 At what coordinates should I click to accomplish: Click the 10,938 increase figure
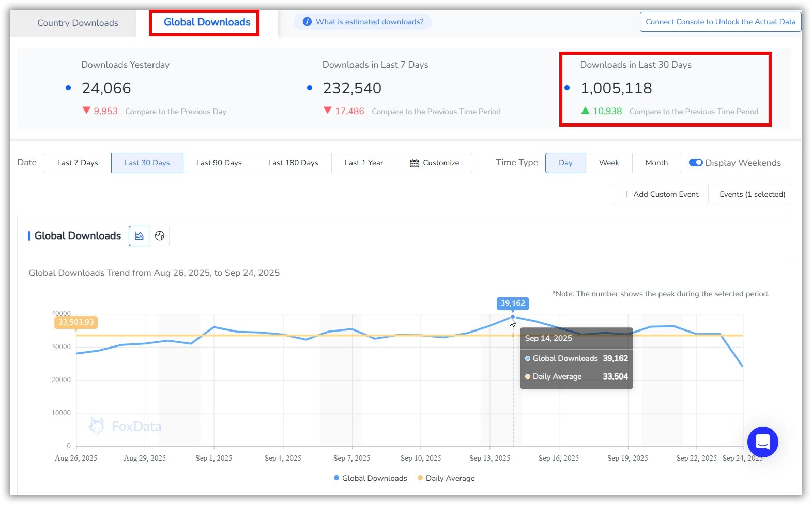tap(607, 111)
